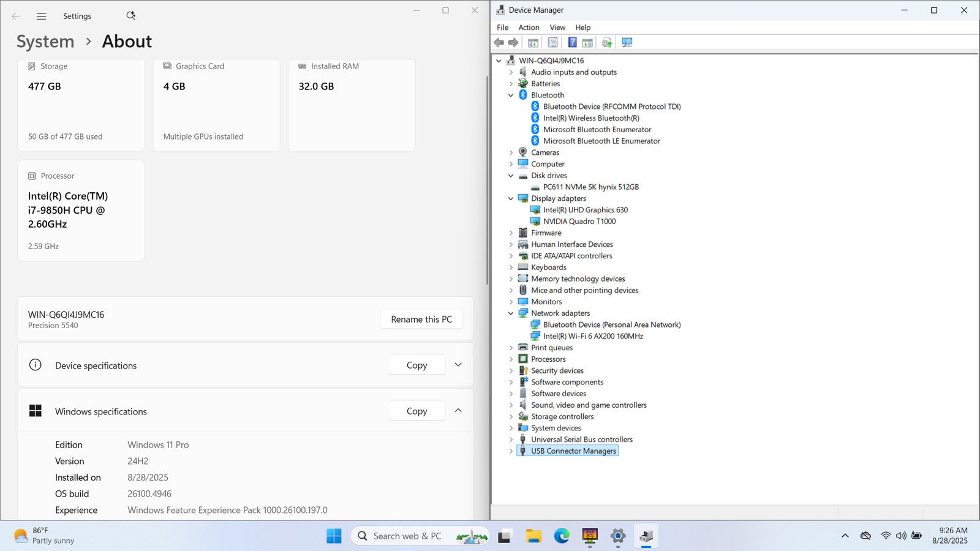This screenshot has width=980, height=551.
Task: Select Intel(R) UHD Graphics 630
Action: tap(586, 210)
